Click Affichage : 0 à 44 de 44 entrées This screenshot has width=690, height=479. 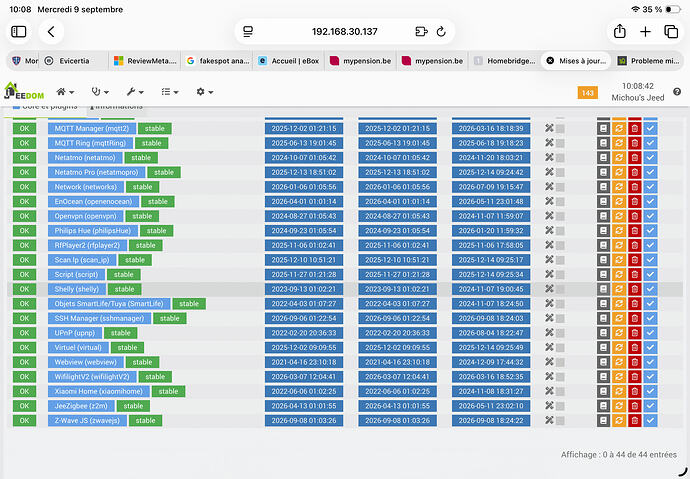[x=619, y=454]
